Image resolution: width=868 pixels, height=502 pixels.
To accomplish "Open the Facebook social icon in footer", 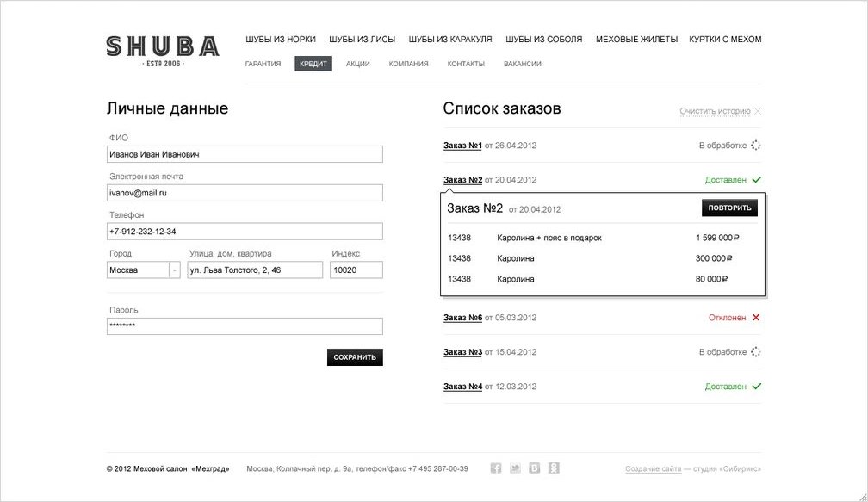I will [496, 468].
